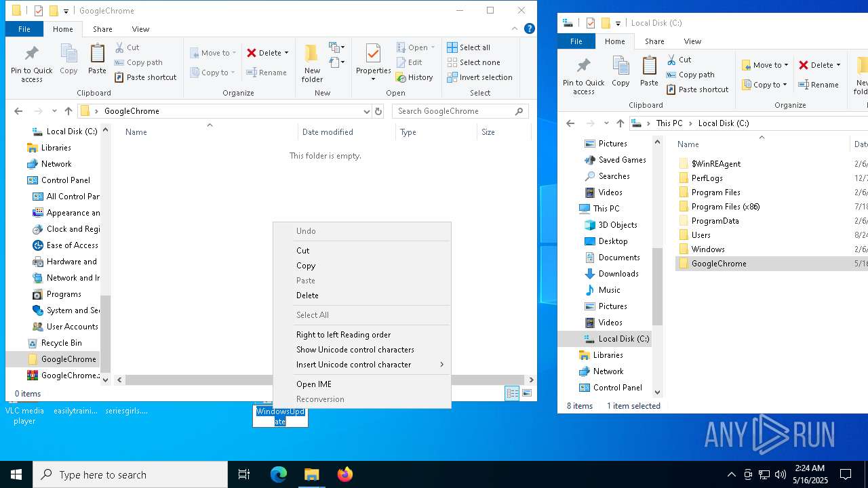Click Select none in GoogleChrome window
Image resolution: width=868 pixels, height=488 pixels.
(473, 62)
